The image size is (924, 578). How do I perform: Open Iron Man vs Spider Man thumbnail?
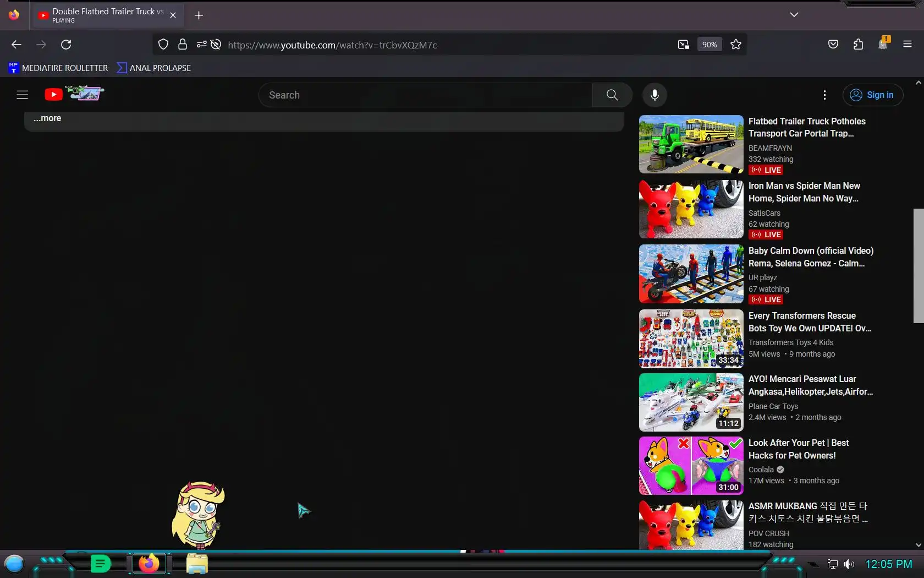click(x=691, y=209)
